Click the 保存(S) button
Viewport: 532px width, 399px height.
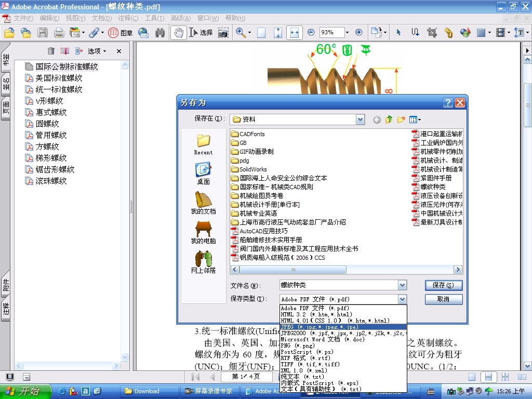click(444, 285)
